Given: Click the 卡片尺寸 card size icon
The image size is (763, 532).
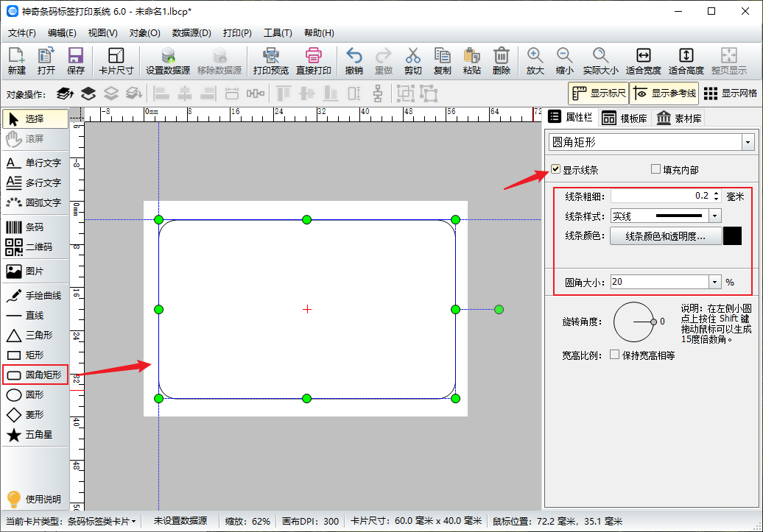Looking at the screenshot, I should click(x=116, y=61).
